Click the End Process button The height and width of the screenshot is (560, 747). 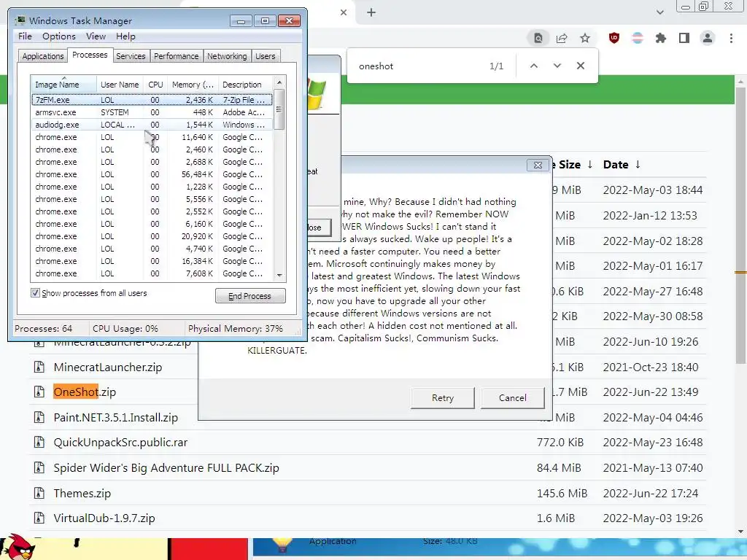tap(250, 296)
